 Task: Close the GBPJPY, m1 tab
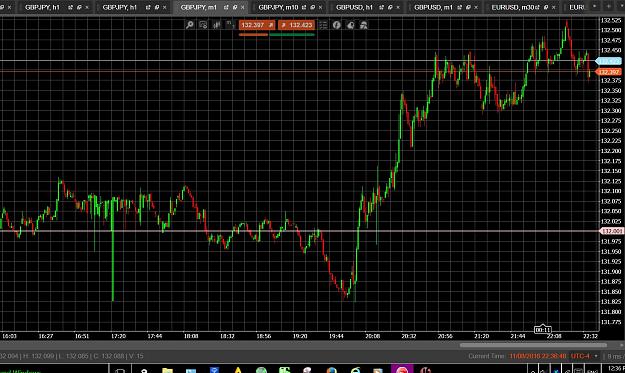tap(242, 7)
